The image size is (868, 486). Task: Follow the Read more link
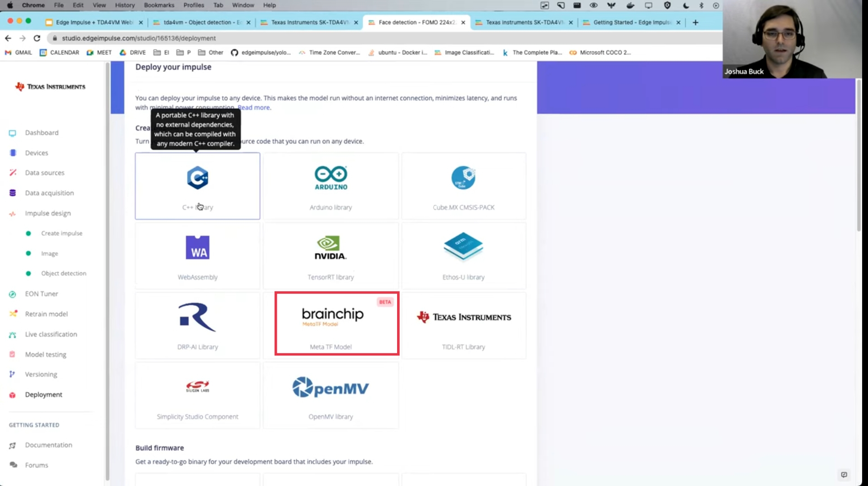pyautogui.click(x=254, y=108)
